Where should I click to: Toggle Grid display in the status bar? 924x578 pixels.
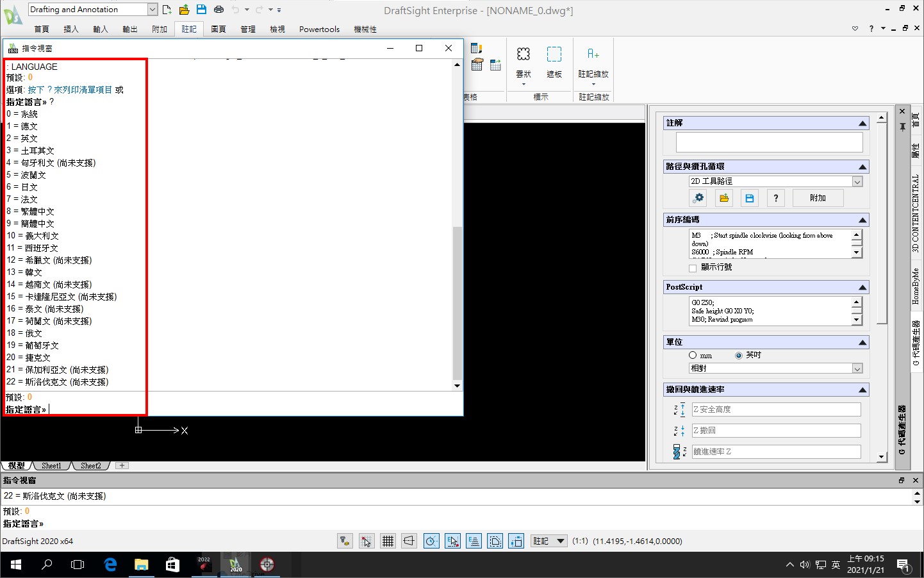pos(388,541)
